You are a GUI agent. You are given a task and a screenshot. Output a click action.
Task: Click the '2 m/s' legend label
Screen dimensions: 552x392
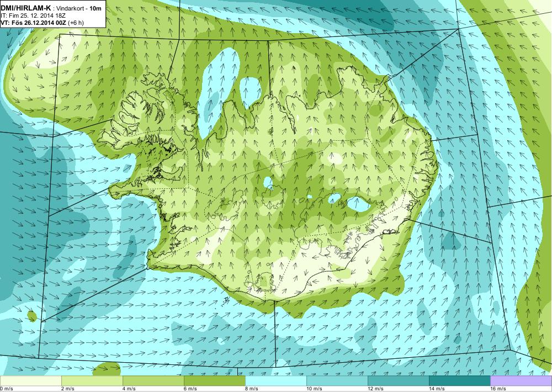pyautogui.click(x=68, y=389)
